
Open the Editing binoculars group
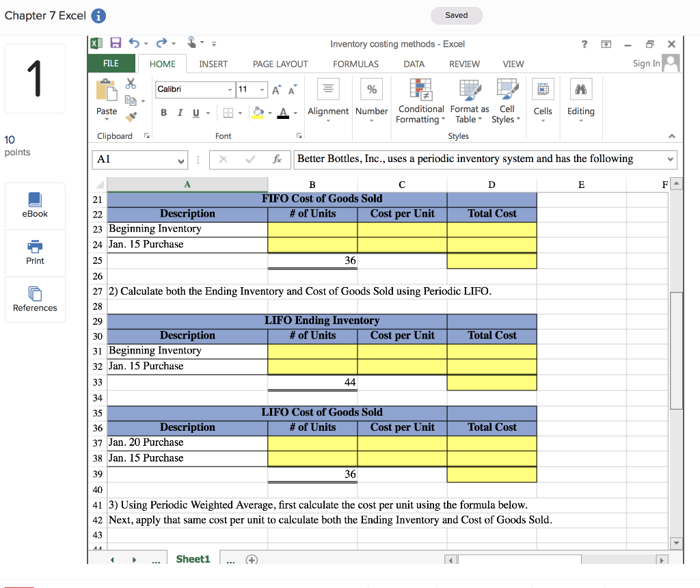[581, 101]
